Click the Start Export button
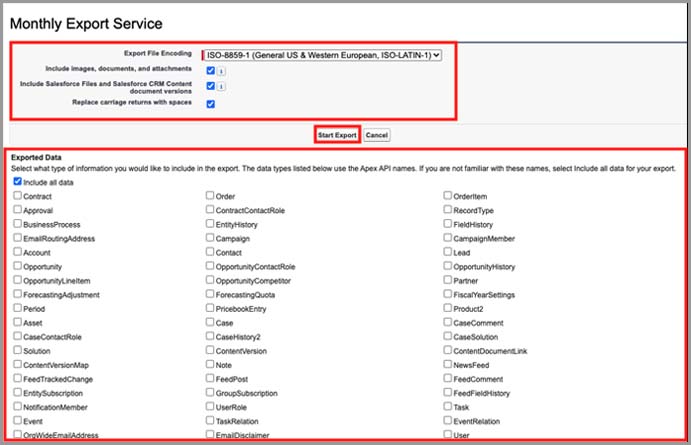 [x=336, y=134]
